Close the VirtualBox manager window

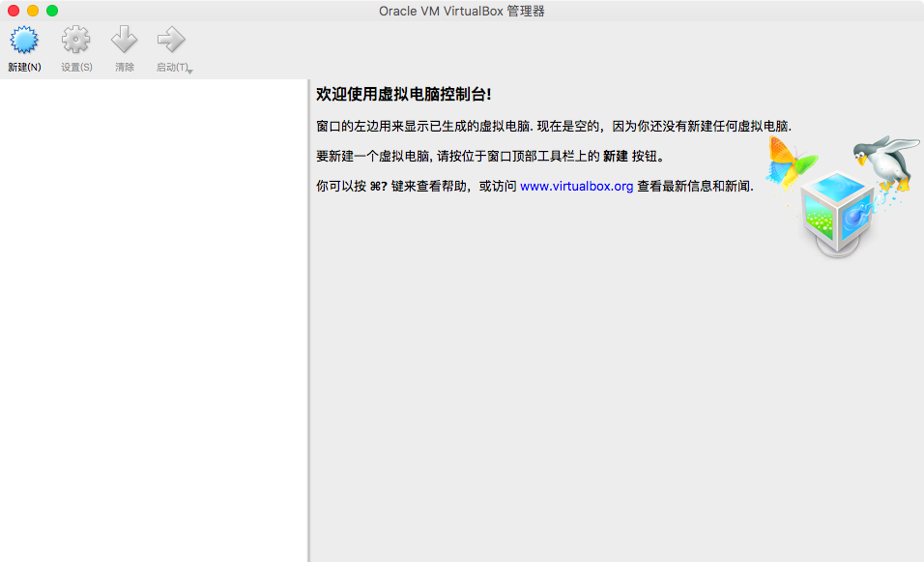point(14,11)
